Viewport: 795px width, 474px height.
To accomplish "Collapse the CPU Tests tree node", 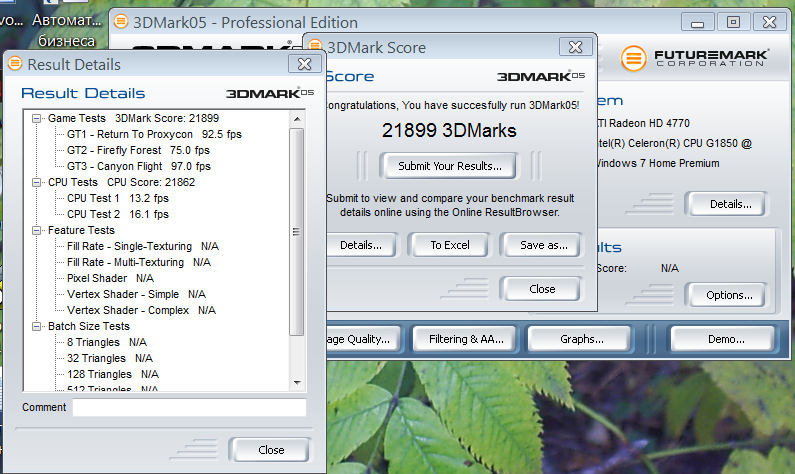I will [x=37, y=183].
